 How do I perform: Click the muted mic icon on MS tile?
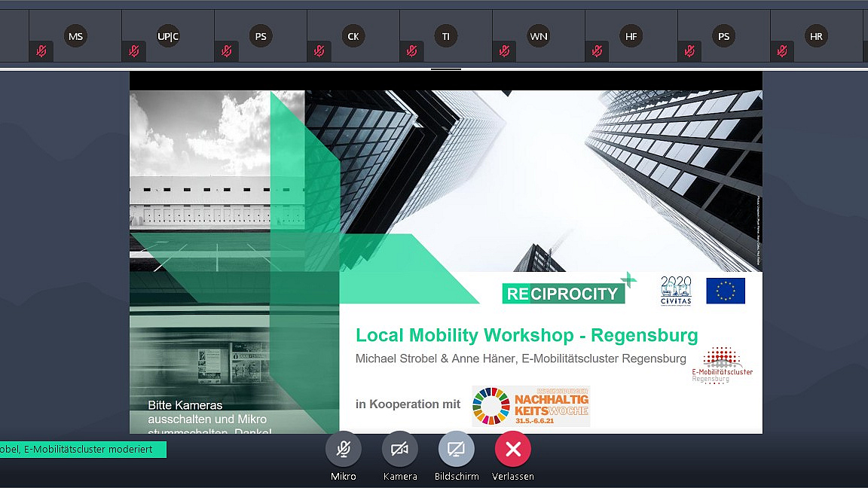pyautogui.click(x=41, y=51)
